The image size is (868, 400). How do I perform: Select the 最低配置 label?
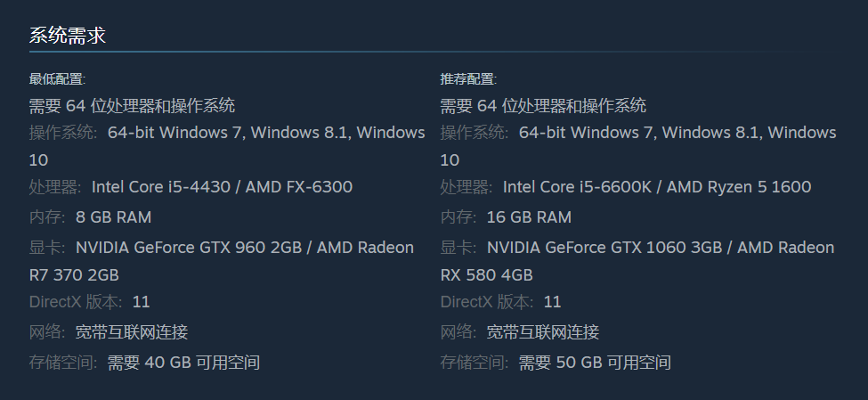click(57, 79)
